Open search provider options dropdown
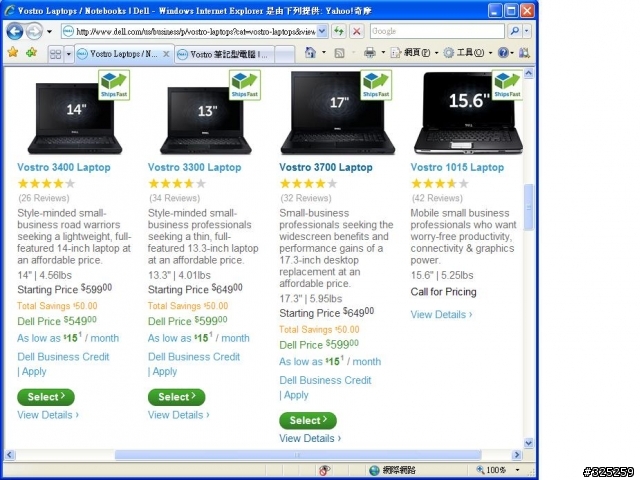Viewport: 640px width, 480px height. [527, 31]
